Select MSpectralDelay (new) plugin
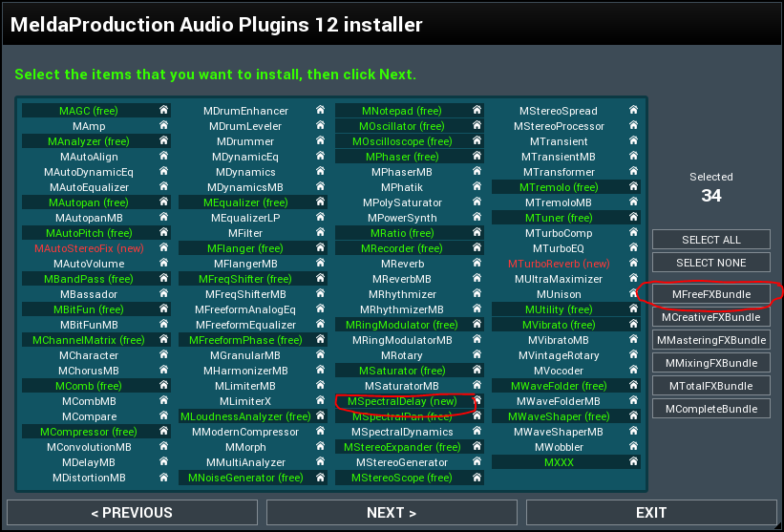Image resolution: width=784 pixels, height=532 pixels. pos(401,401)
